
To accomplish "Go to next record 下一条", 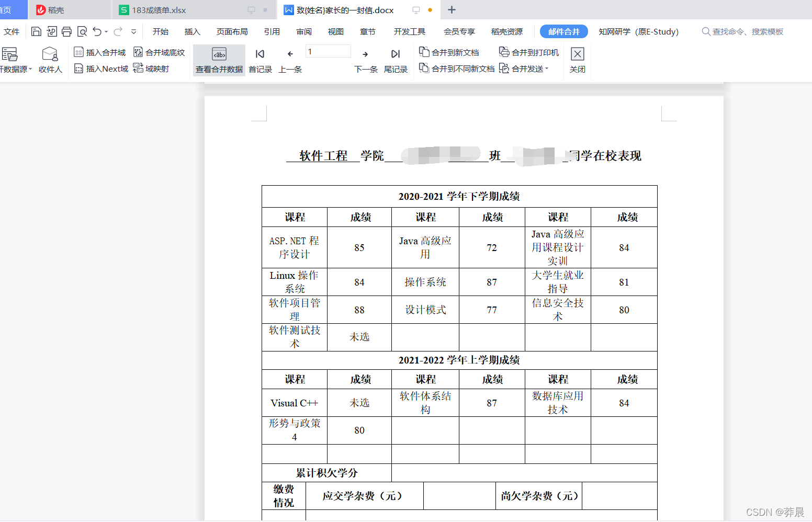I will (x=366, y=60).
